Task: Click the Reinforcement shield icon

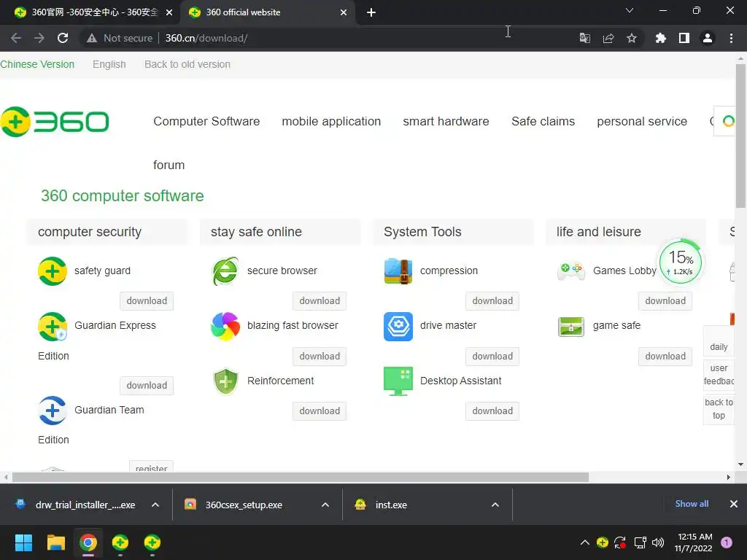Action: (225, 381)
